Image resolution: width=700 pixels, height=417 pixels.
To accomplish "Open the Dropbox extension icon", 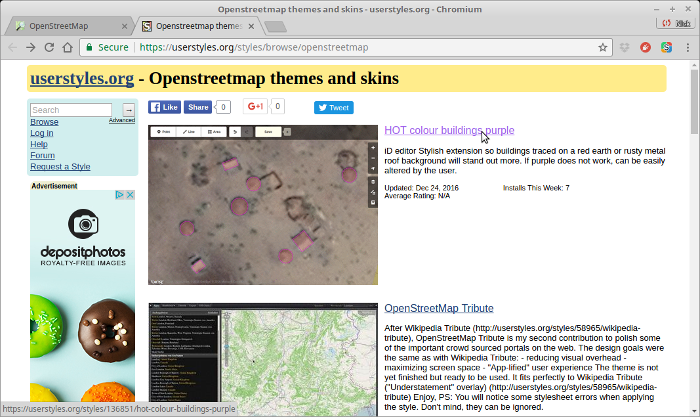I will pos(625,47).
